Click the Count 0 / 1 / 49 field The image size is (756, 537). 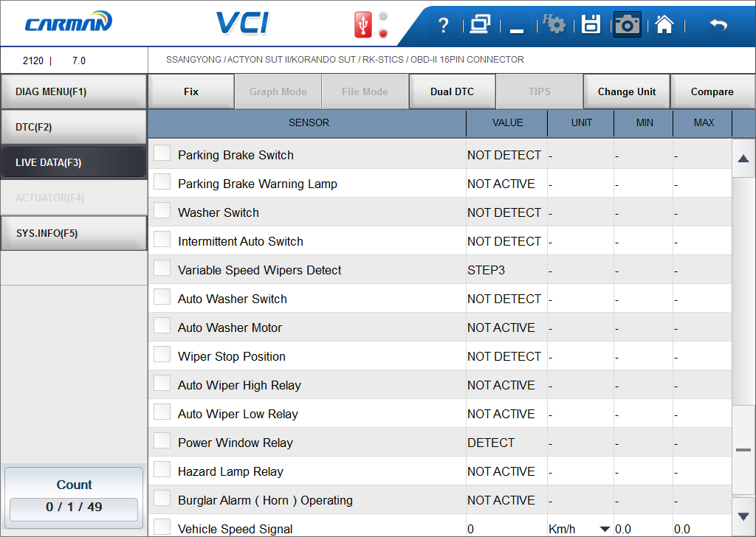click(74, 509)
